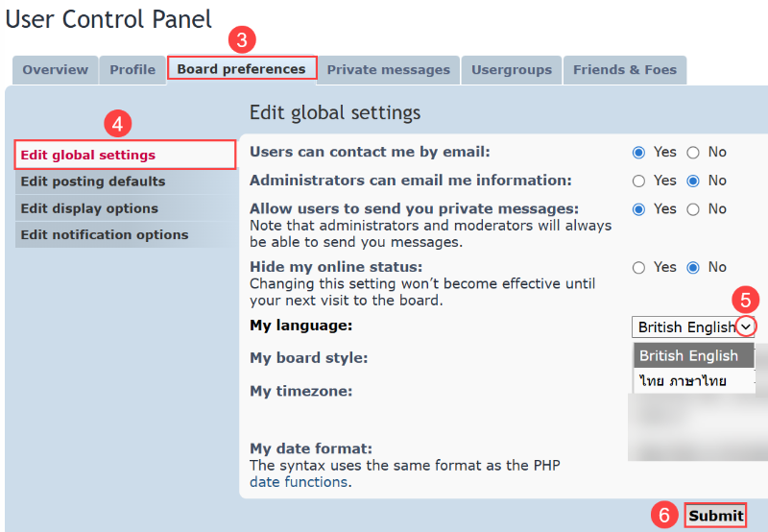This screenshot has width=768, height=532.
Task: Select Edit display options in the sidebar
Action: 89,208
